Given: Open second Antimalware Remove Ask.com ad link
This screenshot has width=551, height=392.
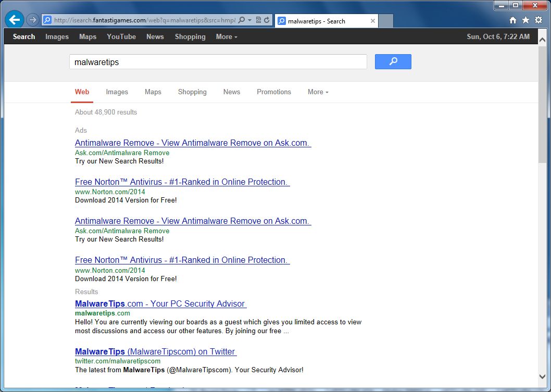Looking at the screenshot, I should (193, 221).
